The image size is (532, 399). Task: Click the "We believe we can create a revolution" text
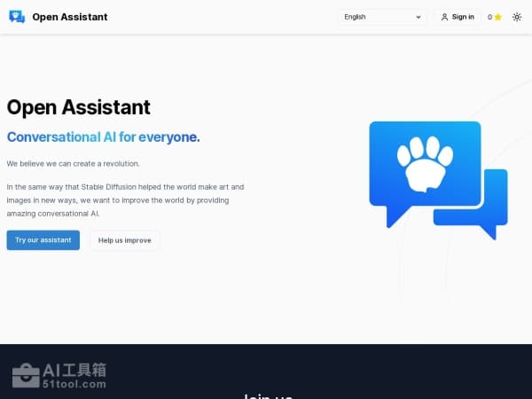(73, 164)
